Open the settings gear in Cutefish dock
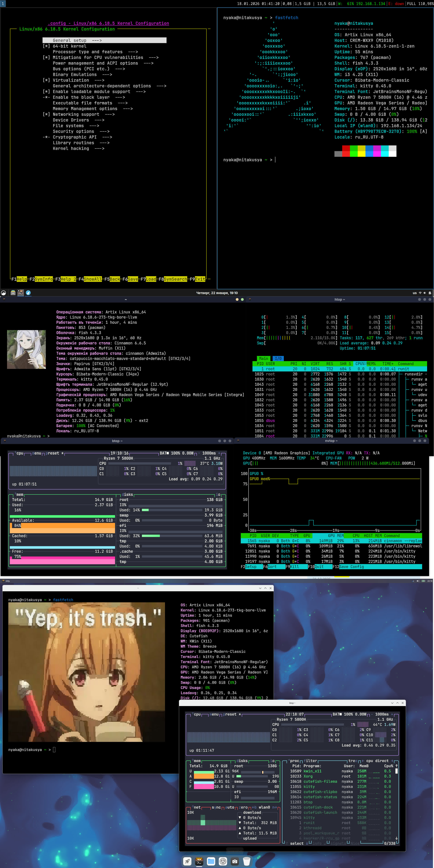The width and height of the screenshot is (434, 868). coord(223,862)
